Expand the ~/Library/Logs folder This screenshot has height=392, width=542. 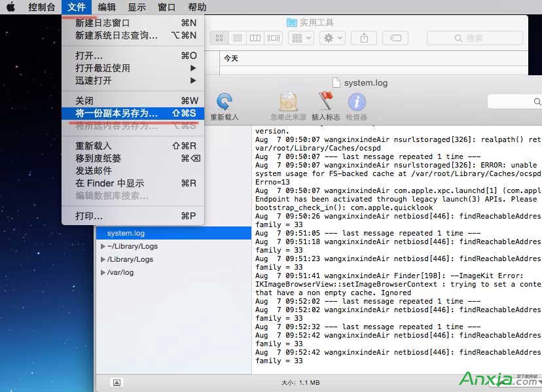pos(103,247)
